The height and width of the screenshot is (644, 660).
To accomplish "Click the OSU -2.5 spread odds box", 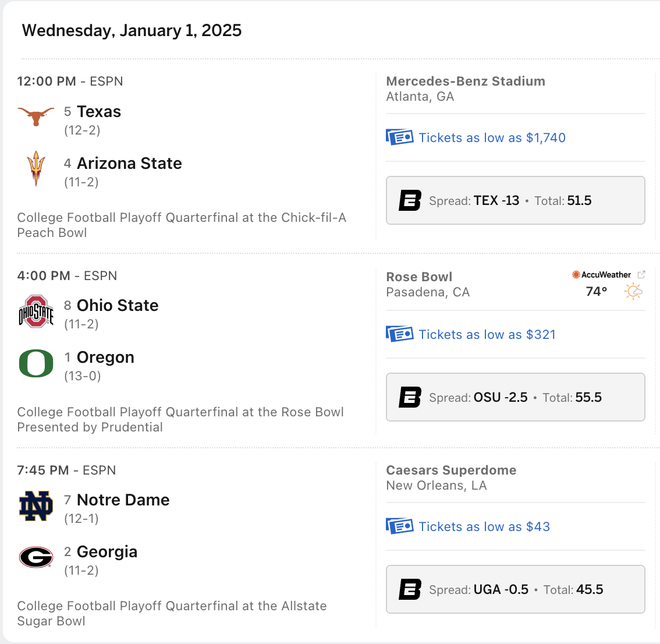I will 516,397.
